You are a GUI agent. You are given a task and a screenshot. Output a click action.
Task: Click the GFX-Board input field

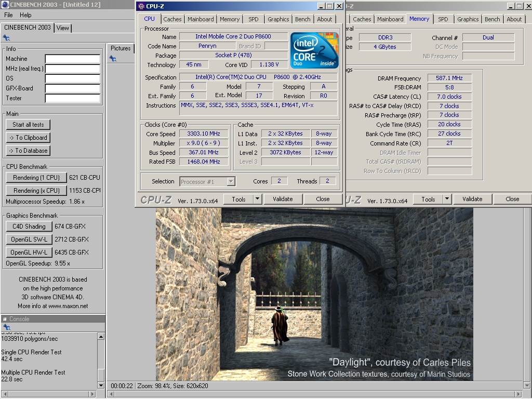[73, 88]
